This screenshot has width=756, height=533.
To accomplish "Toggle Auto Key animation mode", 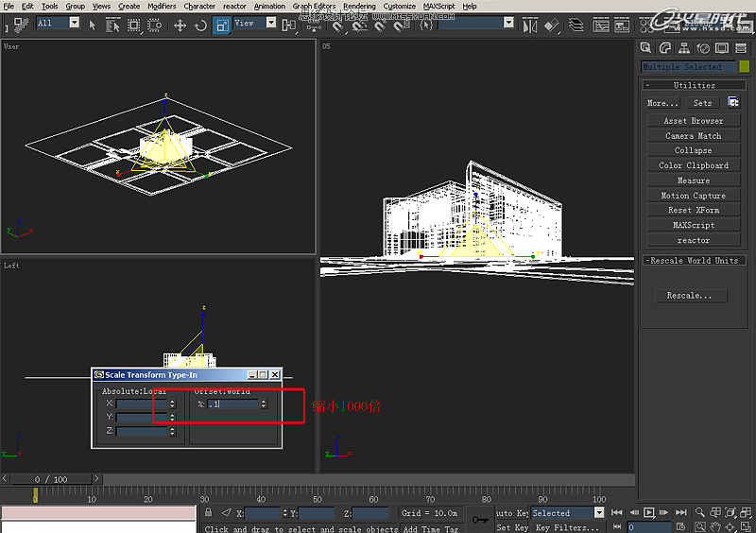I will 511,513.
